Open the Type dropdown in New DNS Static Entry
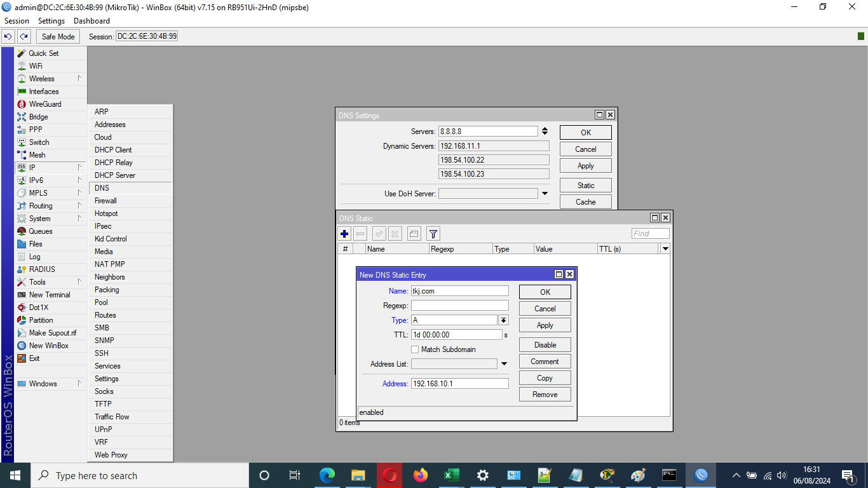The image size is (868, 488). pyautogui.click(x=503, y=320)
